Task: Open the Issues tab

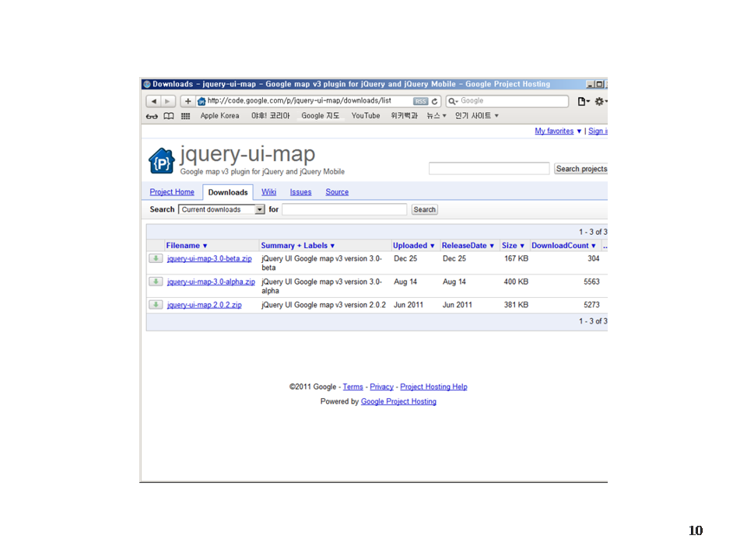Action: click(x=300, y=192)
